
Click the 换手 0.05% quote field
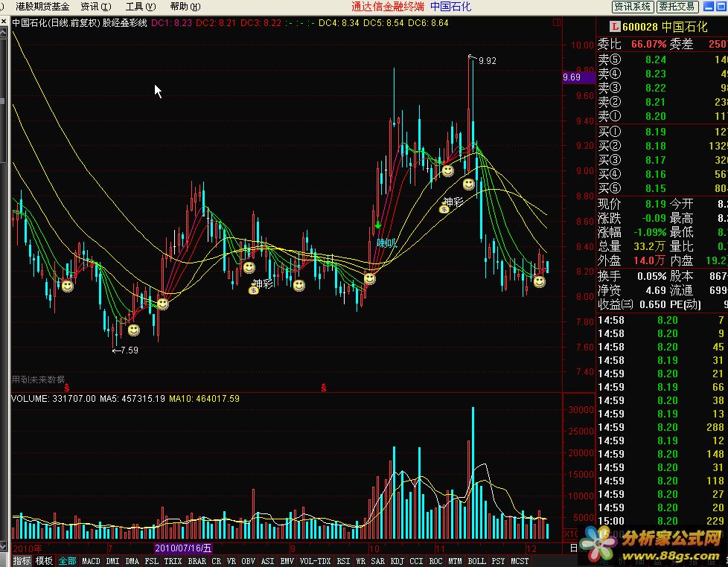point(633,277)
